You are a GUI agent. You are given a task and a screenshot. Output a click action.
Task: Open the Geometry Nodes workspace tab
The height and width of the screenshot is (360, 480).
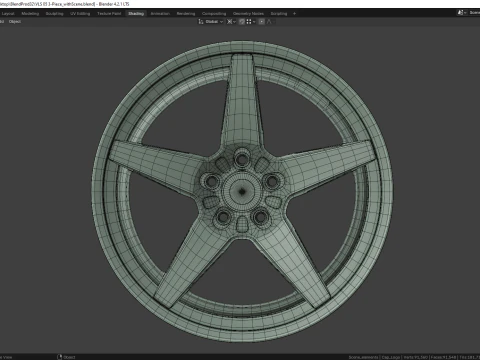click(x=248, y=14)
